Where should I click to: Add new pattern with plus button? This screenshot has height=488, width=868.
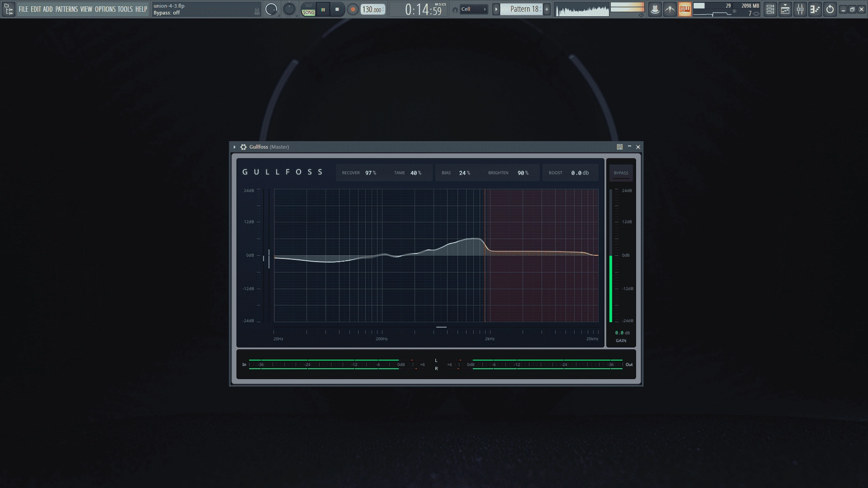[547, 9]
